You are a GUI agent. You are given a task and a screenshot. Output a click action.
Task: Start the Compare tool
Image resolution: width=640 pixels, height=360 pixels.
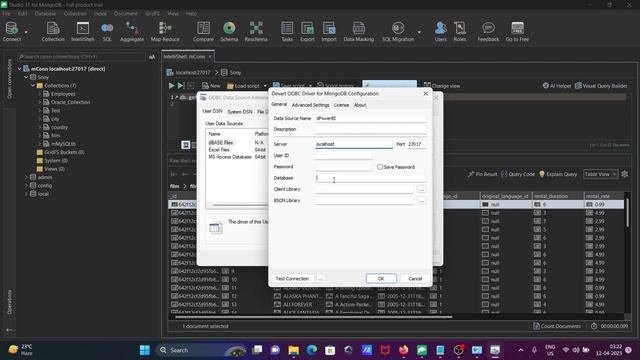click(203, 32)
